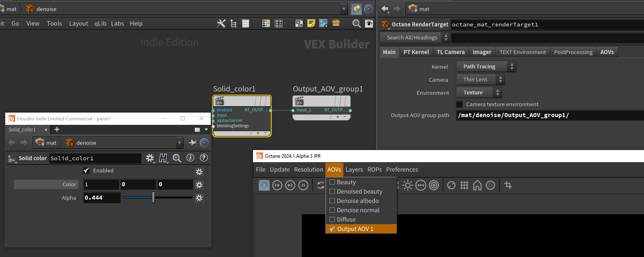Screen dimensions: 644x257
Task: Check the Denoise normal AOV option
Action: click(332, 210)
